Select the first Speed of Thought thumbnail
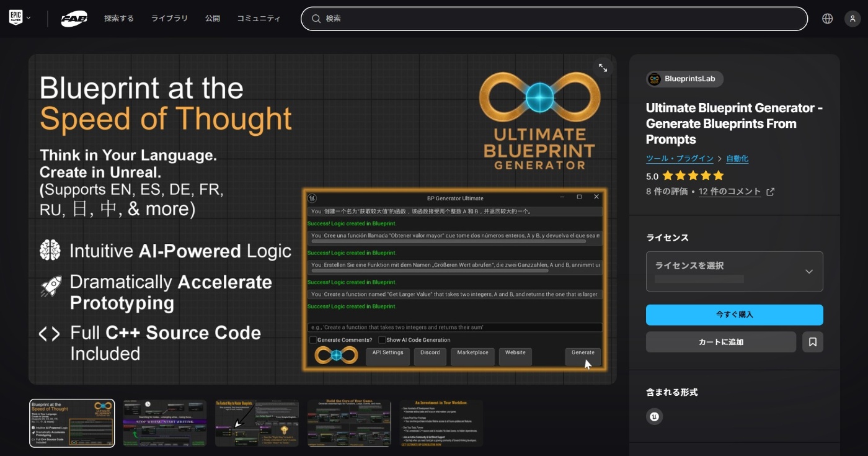This screenshot has height=456, width=868. tap(72, 423)
